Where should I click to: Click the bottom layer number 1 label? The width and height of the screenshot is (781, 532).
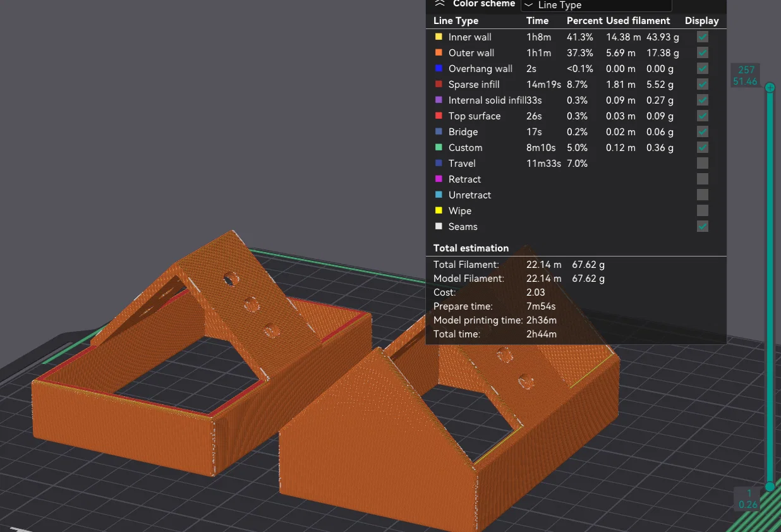pyautogui.click(x=749, y=493)
